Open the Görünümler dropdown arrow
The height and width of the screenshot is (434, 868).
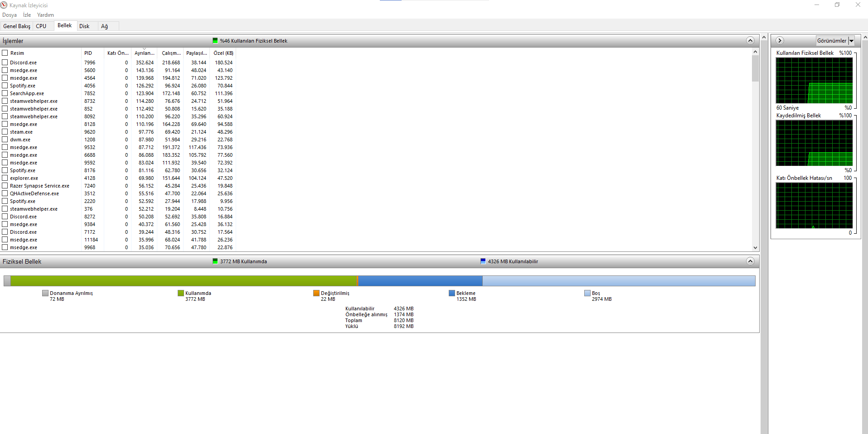tap(851, 41)
